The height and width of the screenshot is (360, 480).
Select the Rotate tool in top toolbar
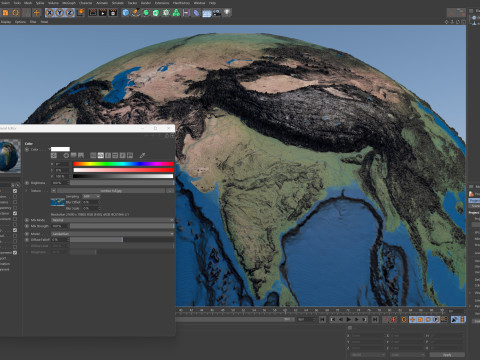pyautogui.click(x=15, y=13)
